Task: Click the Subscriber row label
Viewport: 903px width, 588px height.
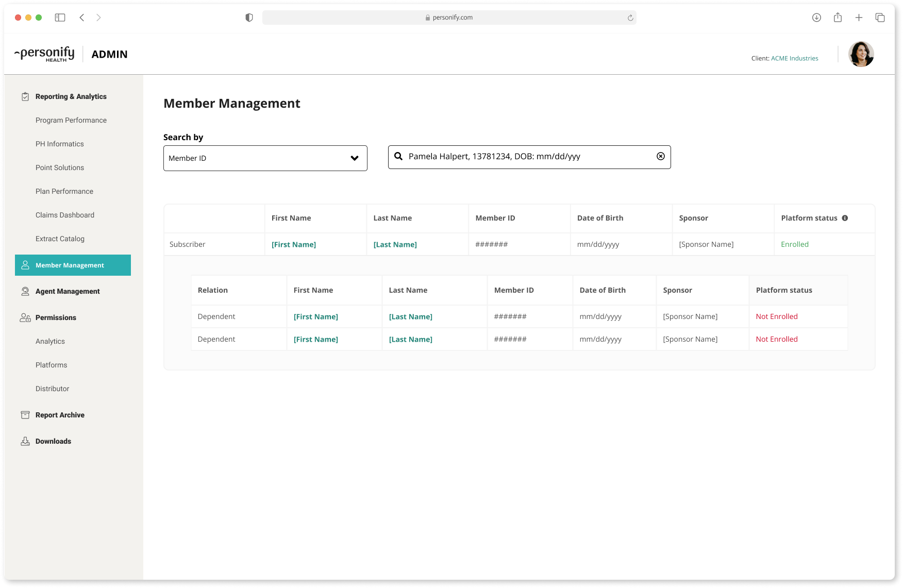Action: pos(187,244)
